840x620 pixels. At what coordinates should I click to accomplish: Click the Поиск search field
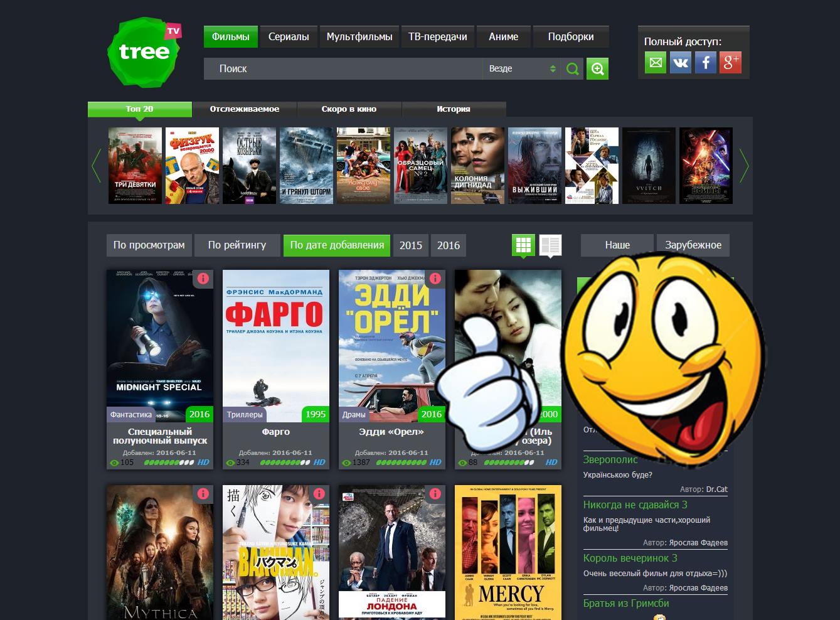343,69
